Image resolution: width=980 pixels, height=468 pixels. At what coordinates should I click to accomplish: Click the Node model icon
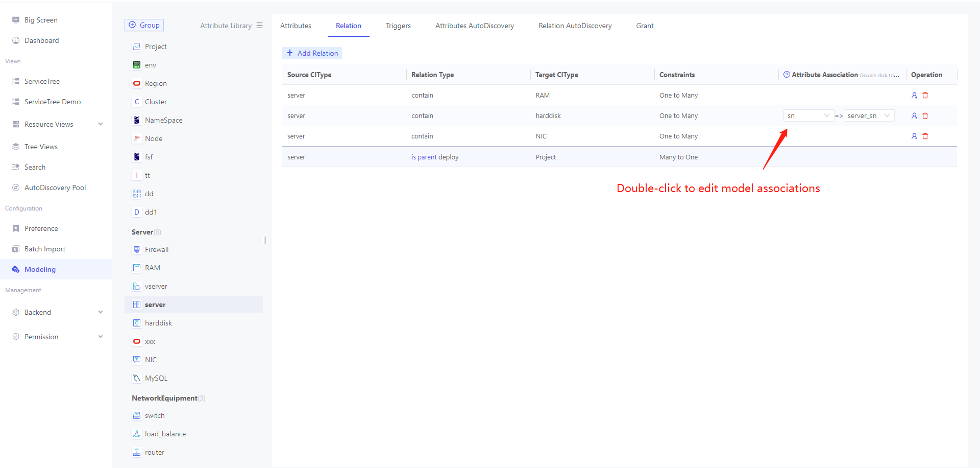(137, 138)
